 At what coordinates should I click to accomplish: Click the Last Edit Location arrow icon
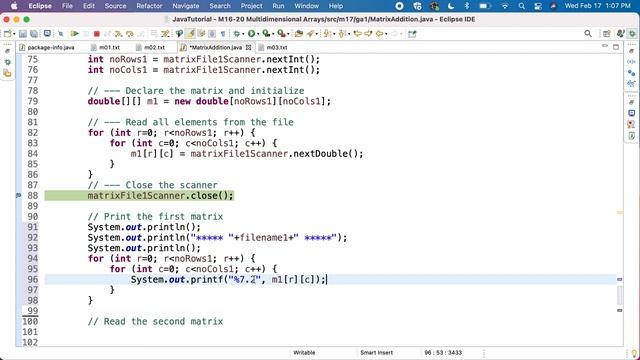tap(358, 34)
